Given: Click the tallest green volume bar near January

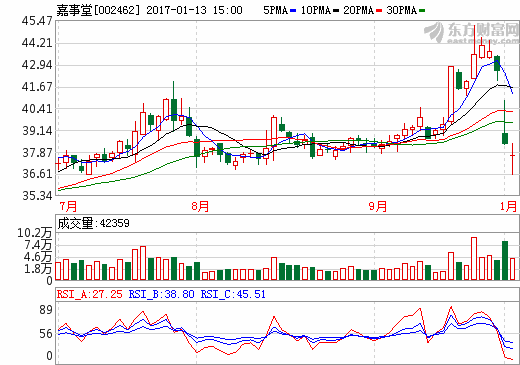Looking at the screenshot, I should click(505, 261).
